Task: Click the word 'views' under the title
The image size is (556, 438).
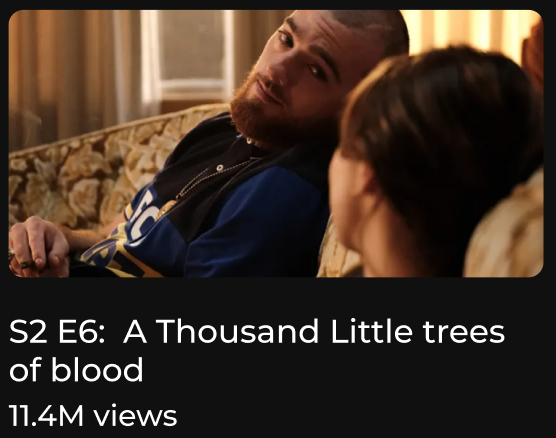Action: pyautogui.click(x=135, y=416)
